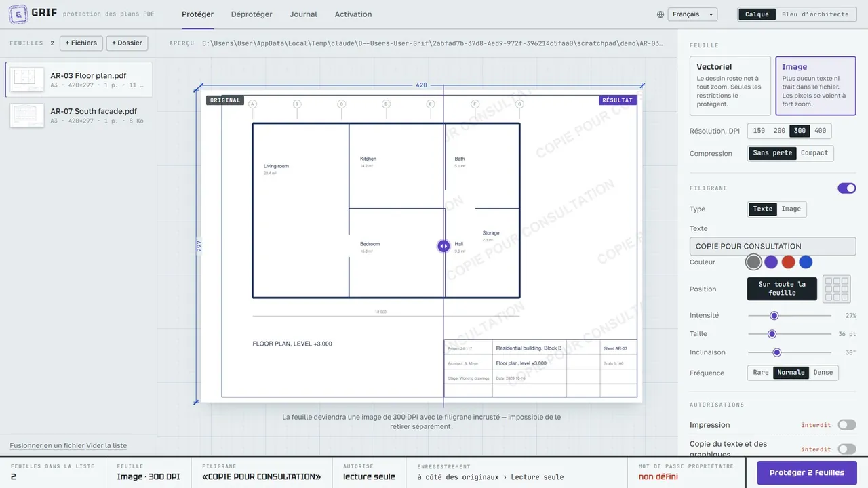Open the Français language dropdown
Image resolution: width=868 pixels, height=488 pixels.
pos(692,14)
